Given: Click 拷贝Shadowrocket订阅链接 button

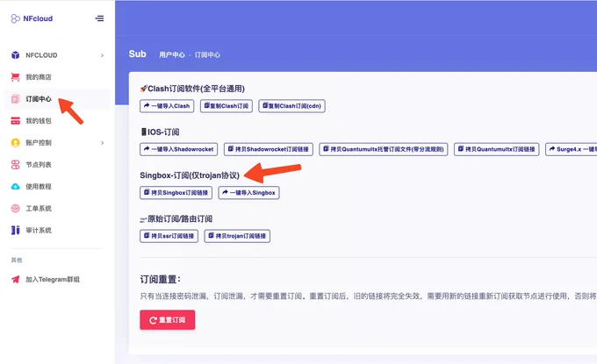Looking at the screenshot, I should (269, 149).
